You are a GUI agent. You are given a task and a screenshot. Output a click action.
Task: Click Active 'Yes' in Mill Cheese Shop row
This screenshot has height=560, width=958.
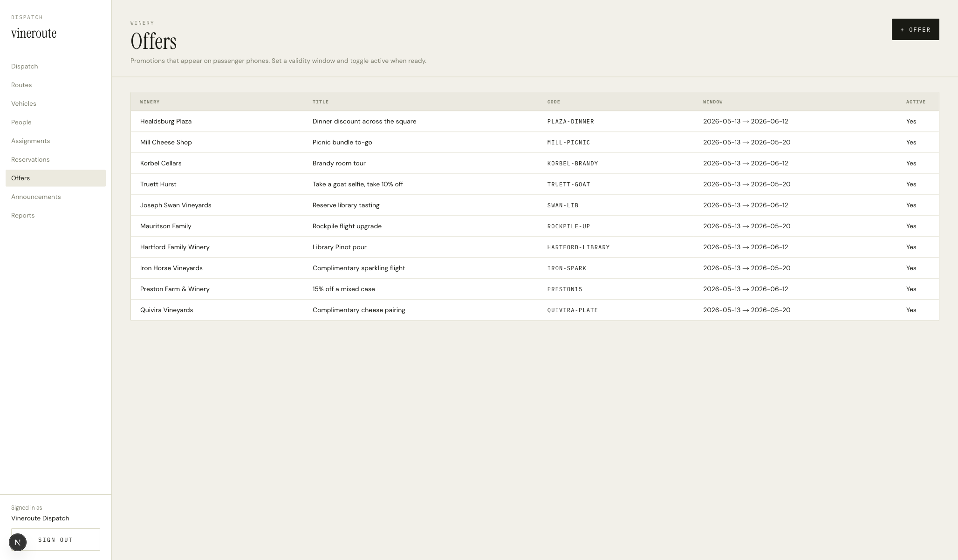[x=911, y=142]
